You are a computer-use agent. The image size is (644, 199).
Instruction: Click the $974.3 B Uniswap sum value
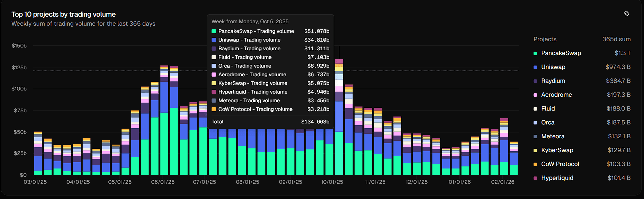click(x=618, y=67)
